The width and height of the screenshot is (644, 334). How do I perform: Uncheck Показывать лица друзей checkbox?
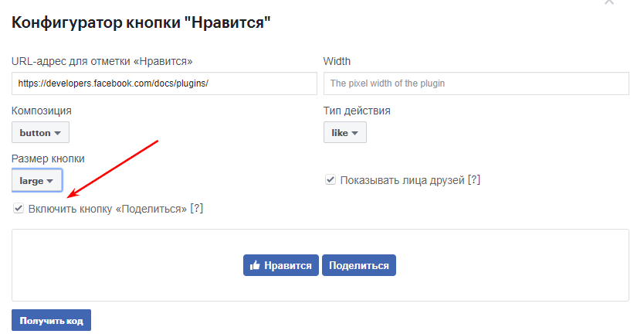pos(330,179)
